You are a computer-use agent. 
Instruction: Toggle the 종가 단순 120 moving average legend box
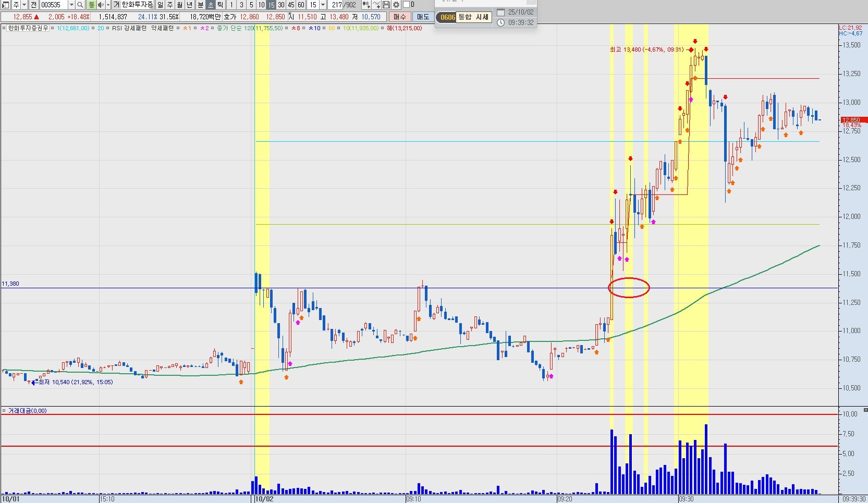[x=213, y=28]
